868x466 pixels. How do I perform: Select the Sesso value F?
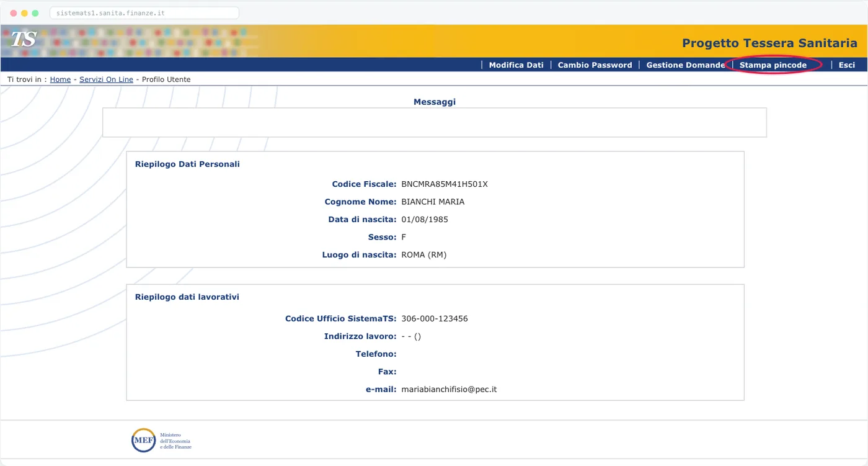[404, 237]
